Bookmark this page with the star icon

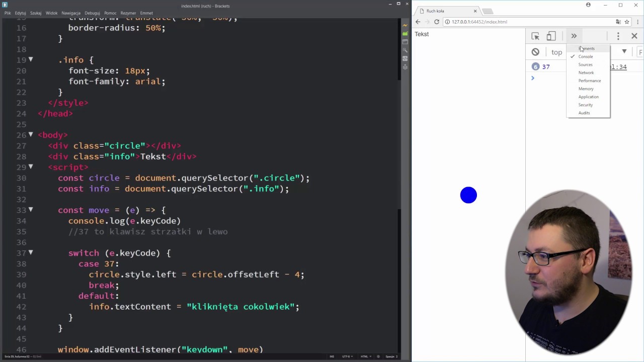coord(627,22)
